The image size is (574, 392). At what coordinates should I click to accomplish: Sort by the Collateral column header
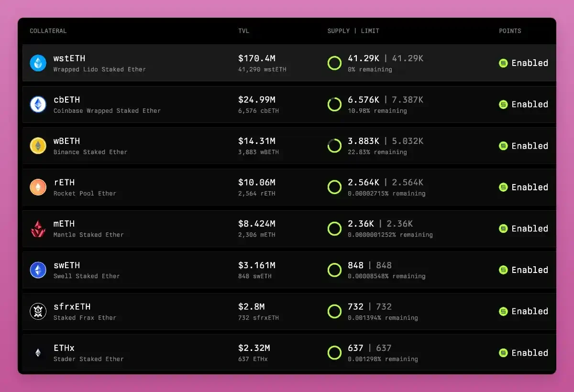pyautogui.click(x=48, y=31)
